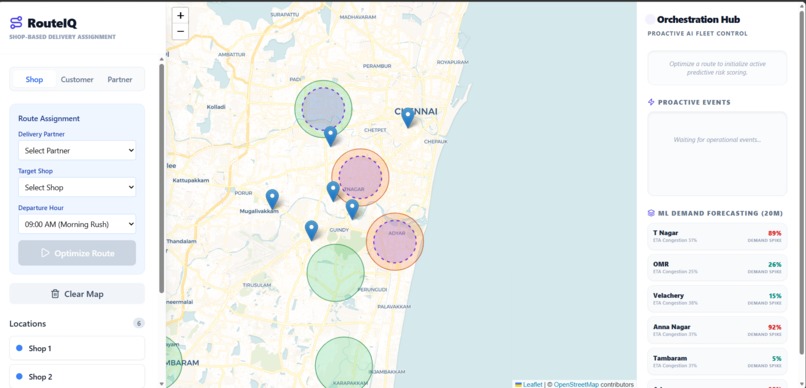Screen dimensions: 806x388
Task: Zoom out on the map
Action: [180, 31]
